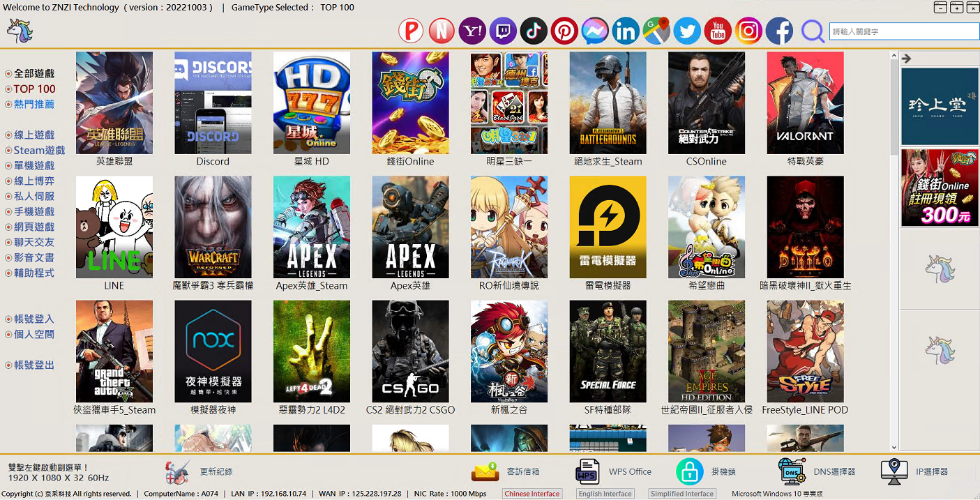
Task: Open the TikTok shortcut icon
Action: tap(534, 31)
